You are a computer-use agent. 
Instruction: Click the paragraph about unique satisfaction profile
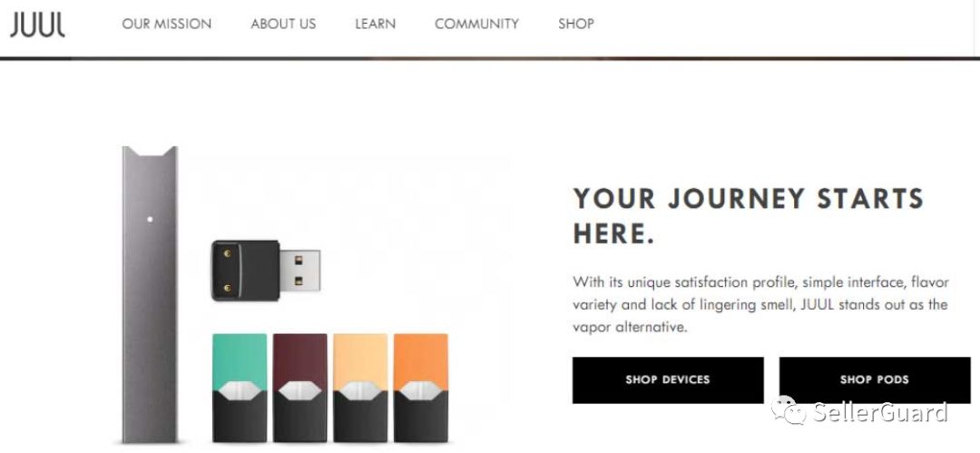(760, 305)
